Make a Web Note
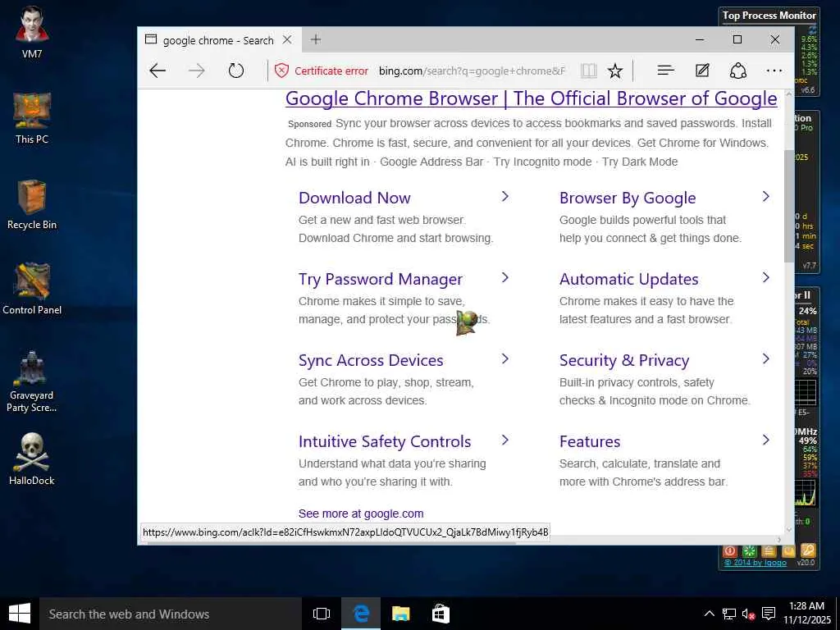Viewport: 840px width, 630px height. [702, 71]
